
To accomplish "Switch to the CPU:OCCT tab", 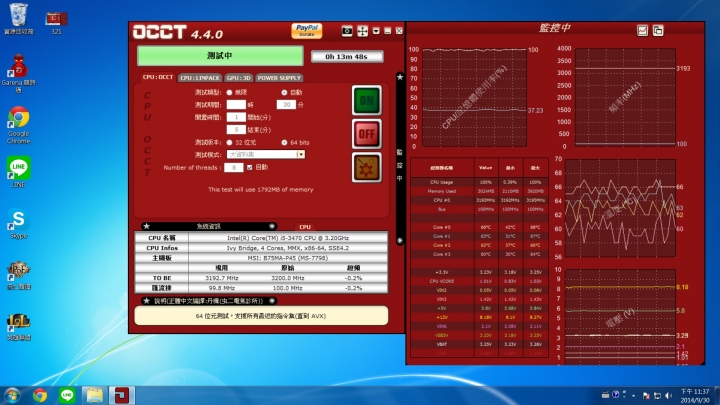I will pyautogui.click(x=158, y=77).
